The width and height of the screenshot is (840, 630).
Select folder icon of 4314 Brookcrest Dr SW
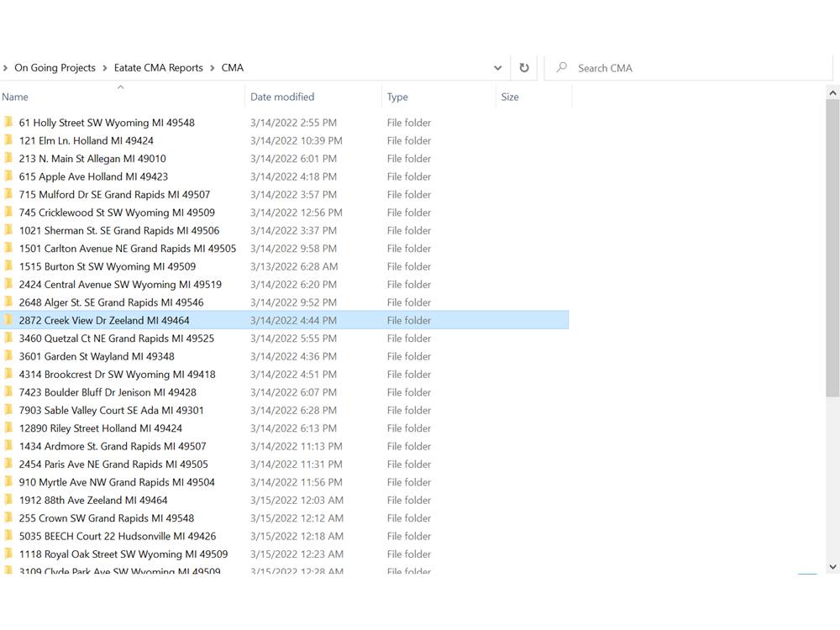coord(8,374)
